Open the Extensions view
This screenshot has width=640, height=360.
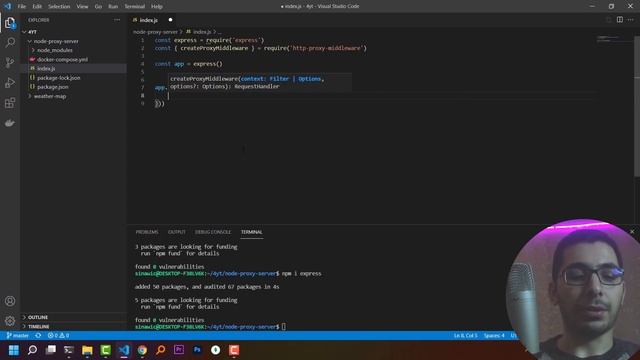(10, 102)
